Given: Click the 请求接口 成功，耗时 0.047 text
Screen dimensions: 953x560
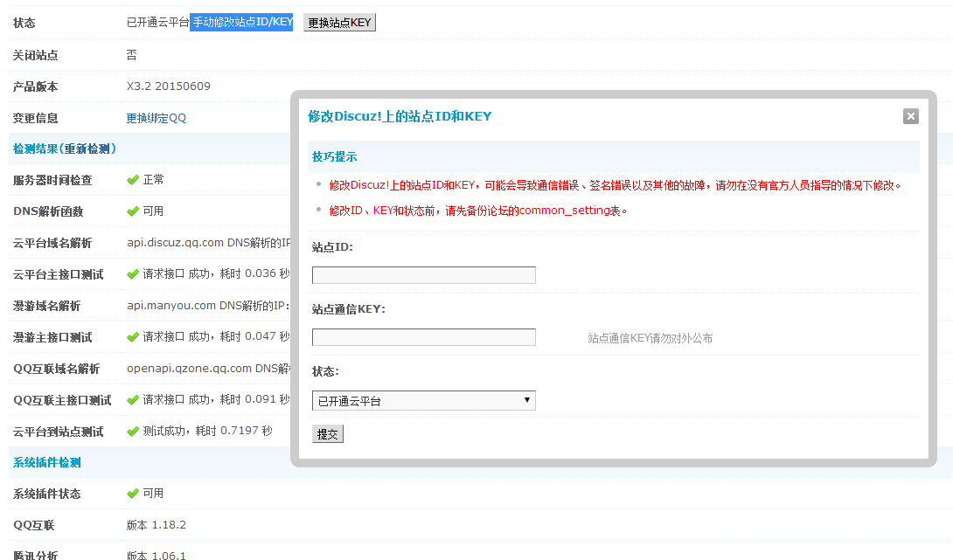Looking at the screenshot, I should 216,336.
